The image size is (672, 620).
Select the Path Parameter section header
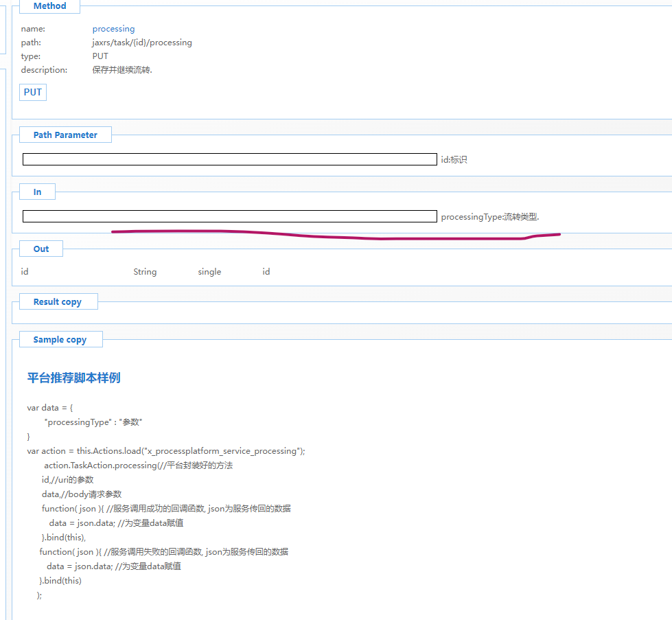point(65,135)
